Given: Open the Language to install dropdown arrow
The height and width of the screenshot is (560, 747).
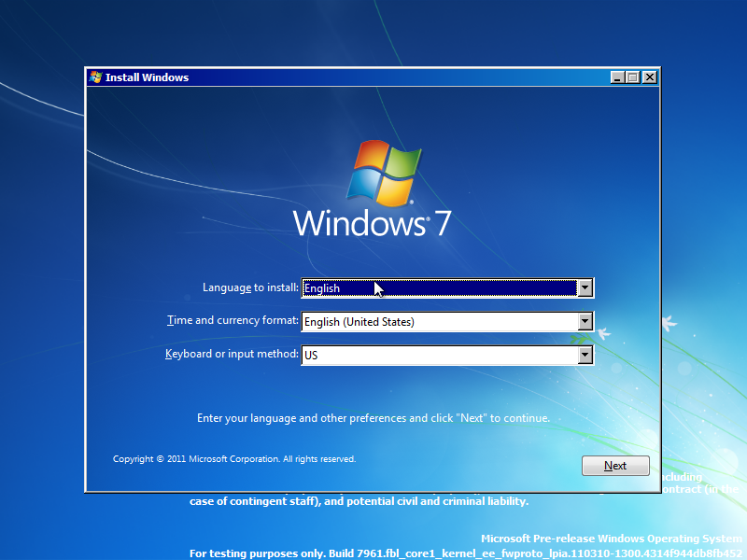Looking at the screenshot, I should tap(585, 287).
